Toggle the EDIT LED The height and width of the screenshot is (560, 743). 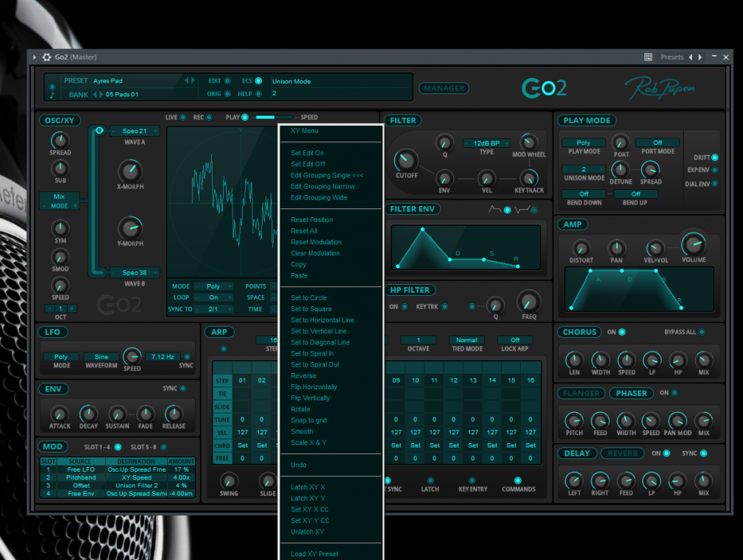click(x=227, y=81)
